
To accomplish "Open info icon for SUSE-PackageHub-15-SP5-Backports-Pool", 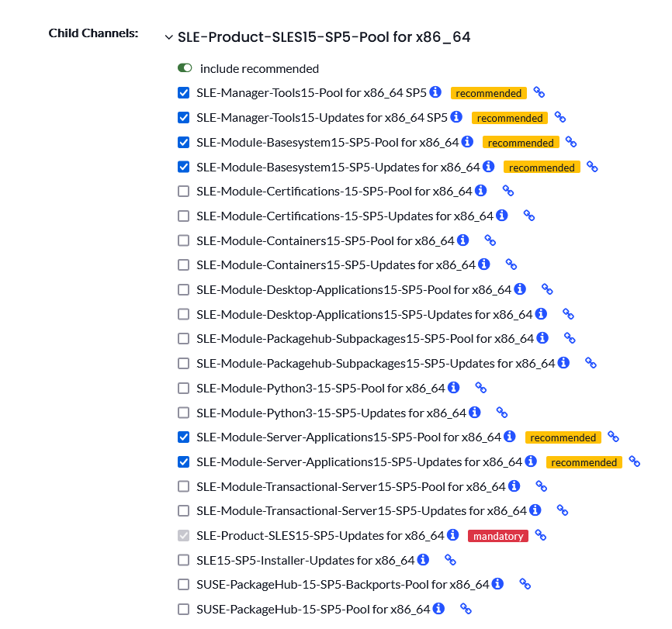I will click(x=497, y=583).
